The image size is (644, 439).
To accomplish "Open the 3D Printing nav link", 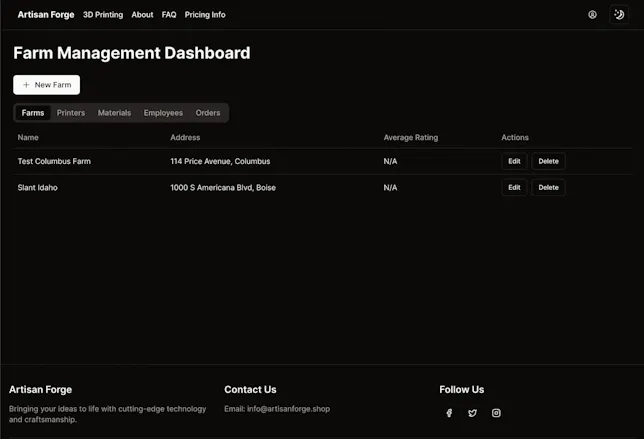I will click(x=103, y=15).
